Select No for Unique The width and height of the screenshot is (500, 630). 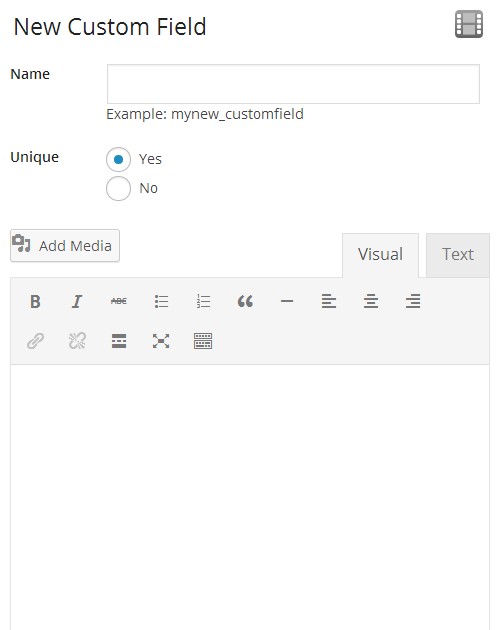(118, 188)
